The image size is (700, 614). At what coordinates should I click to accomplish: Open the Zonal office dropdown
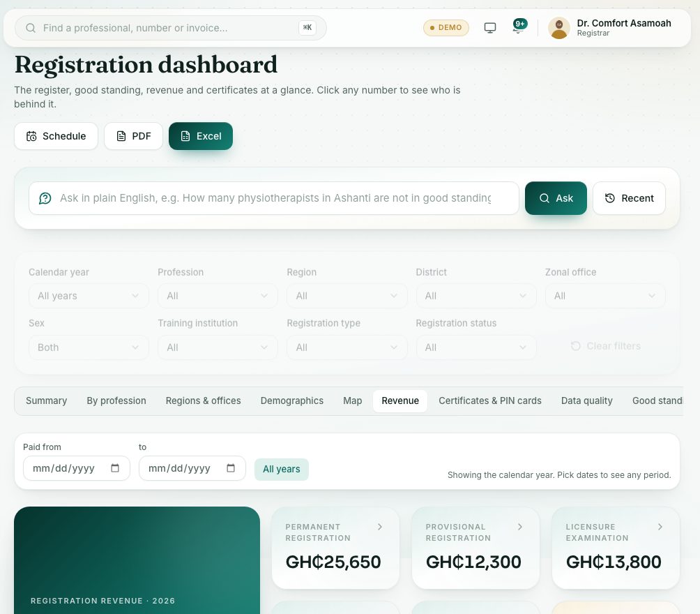pyautogui.click(x=605, y=296)
